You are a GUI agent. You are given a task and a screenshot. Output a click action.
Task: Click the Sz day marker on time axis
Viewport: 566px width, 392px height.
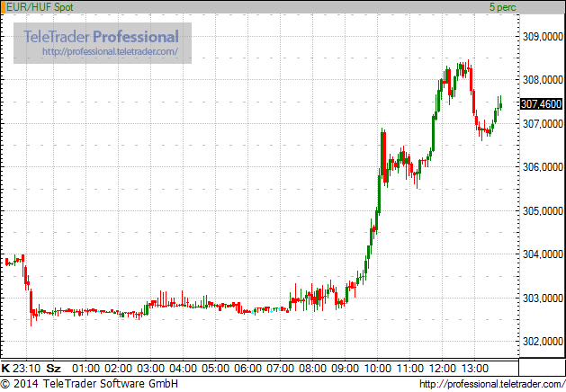(x=53, y=369)
